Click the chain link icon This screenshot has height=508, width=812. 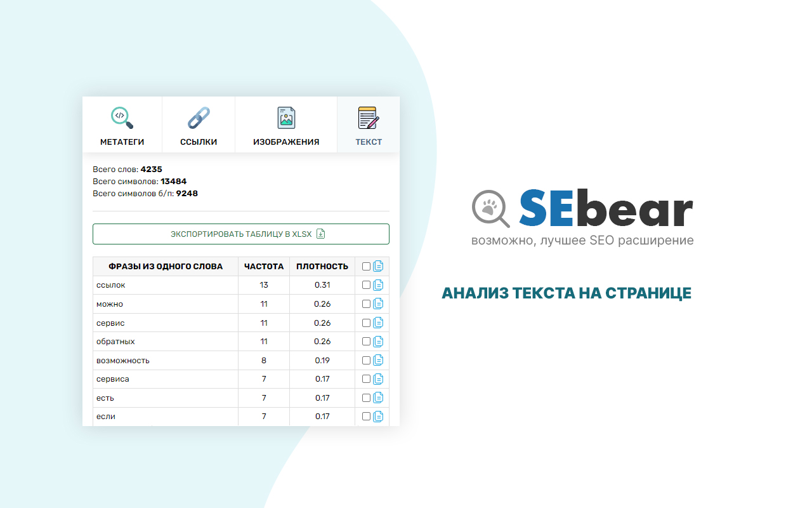(199, 117)
